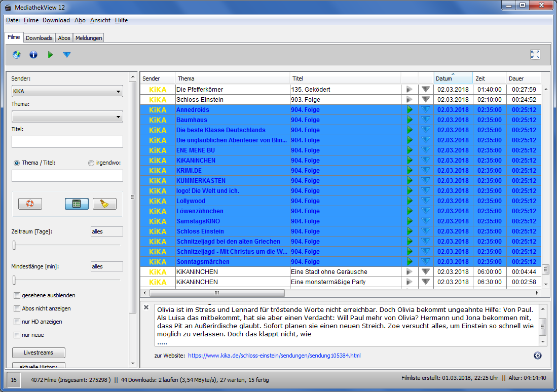Screen dimensions: 557x392
Task: Click the globe icon to update film list
Action: coord(17,55)
